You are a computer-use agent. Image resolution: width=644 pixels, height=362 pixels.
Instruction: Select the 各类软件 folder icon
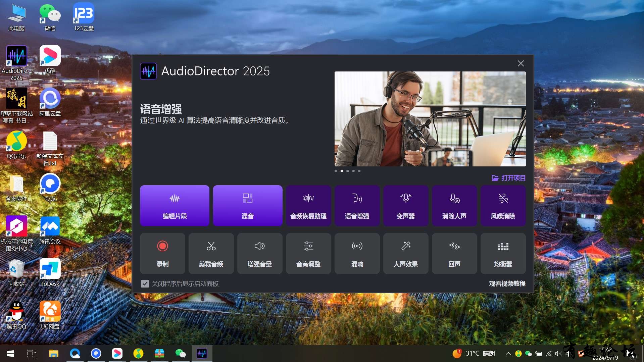[16, 188]
